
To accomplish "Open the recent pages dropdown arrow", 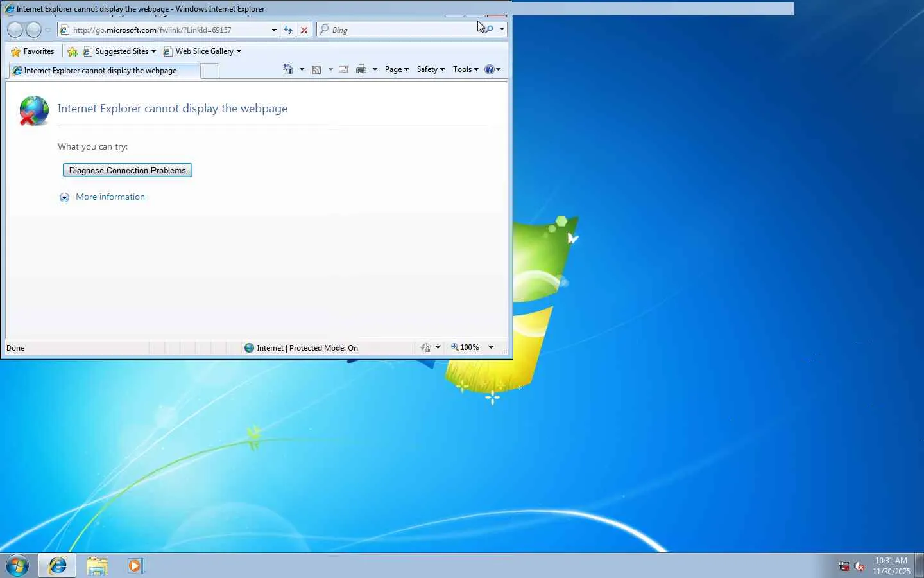I will (x=48, y=30).
